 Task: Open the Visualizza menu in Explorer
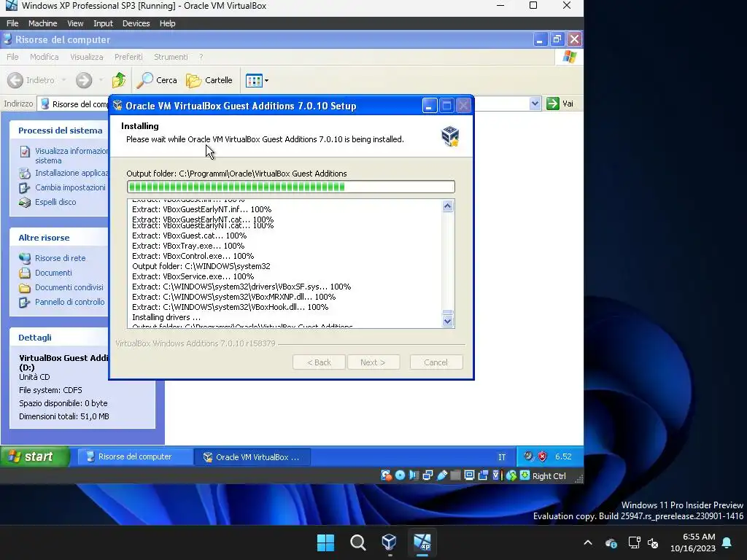pos(87,57)
